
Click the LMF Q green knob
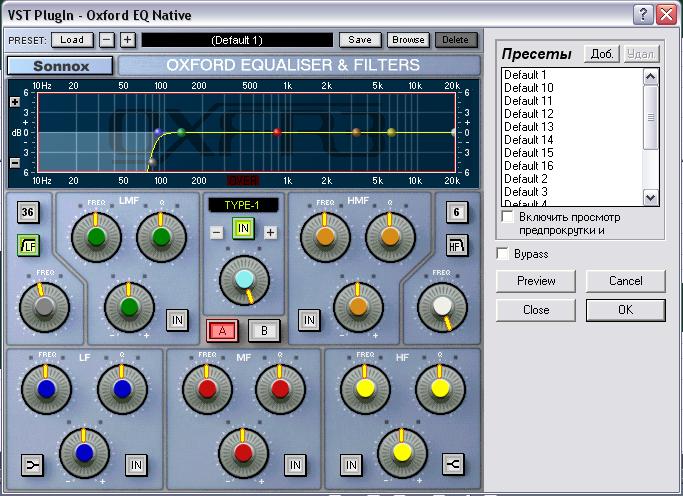(x=161, y=237)
